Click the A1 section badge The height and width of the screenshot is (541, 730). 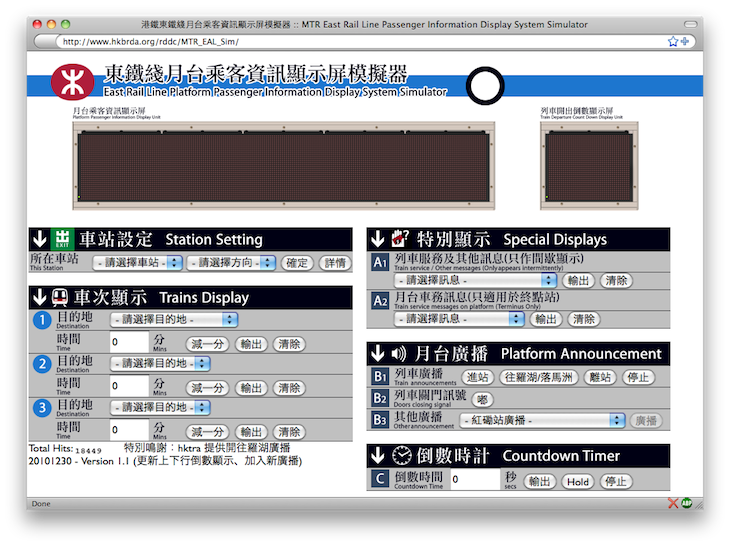coord(380,263)
